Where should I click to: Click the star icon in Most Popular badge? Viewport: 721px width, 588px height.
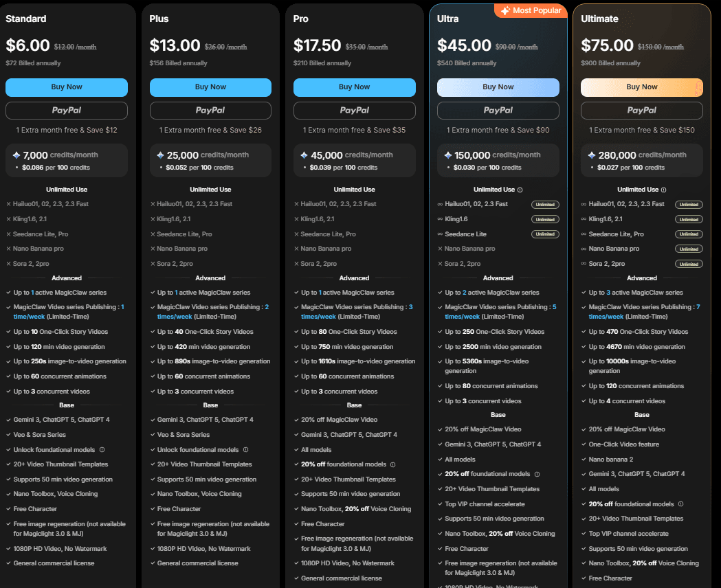click(505, 10)
